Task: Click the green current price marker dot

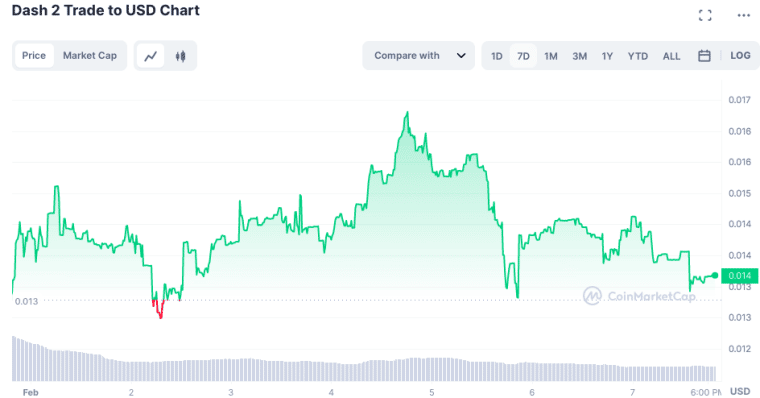Action: pyautogui.click(x=715, y=275)
